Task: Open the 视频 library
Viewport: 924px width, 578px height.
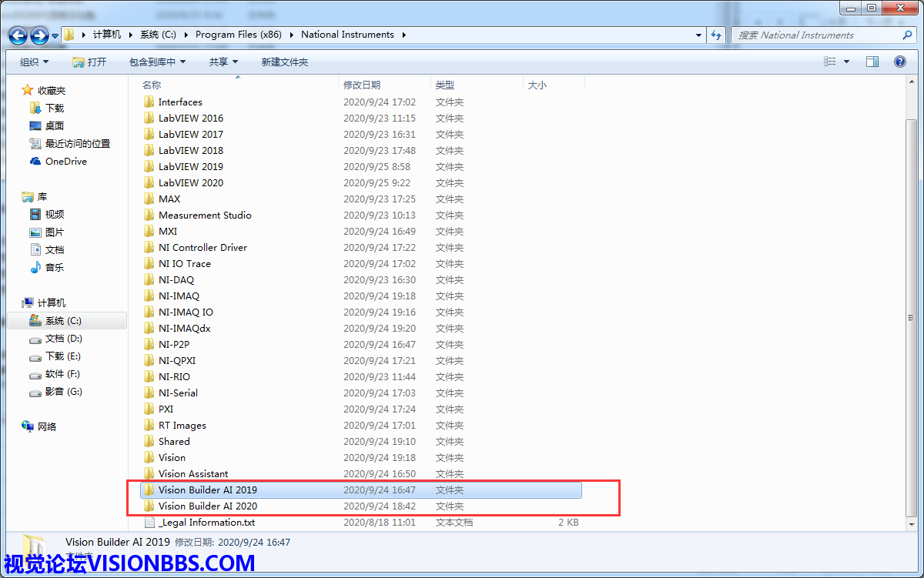Action: 55,214
